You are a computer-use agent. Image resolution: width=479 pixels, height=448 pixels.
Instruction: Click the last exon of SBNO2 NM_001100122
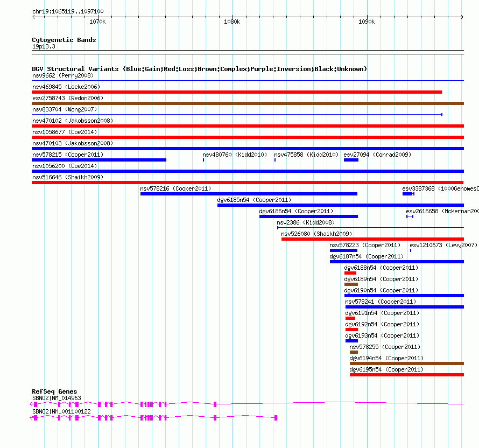click(x=276, y=418)
